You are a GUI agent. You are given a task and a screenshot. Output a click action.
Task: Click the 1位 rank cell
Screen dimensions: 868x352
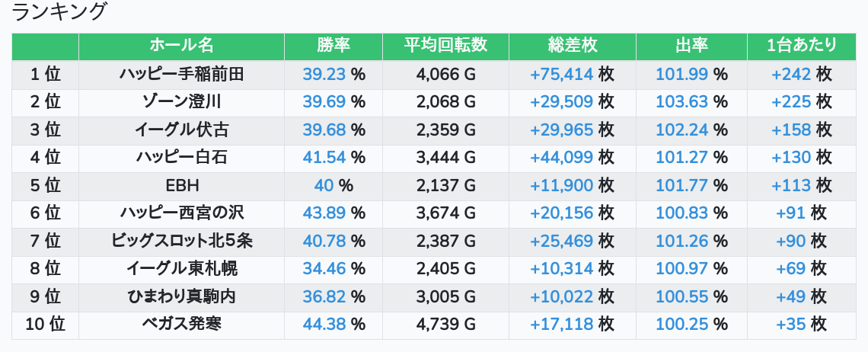pos(45,74)
